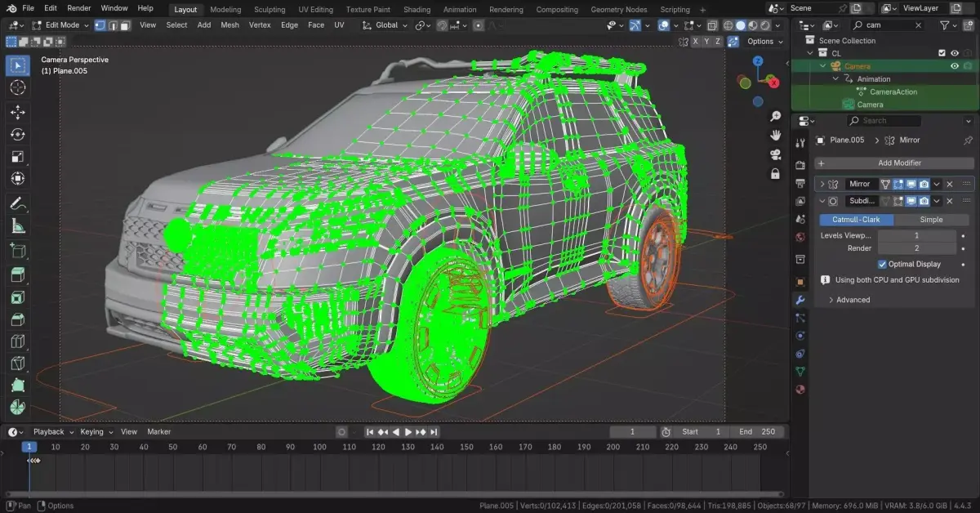Image resolution: width=980 pixels, height=513 pixels.
Task: Select the Measure tool
Action: click(x=18, y=226)
